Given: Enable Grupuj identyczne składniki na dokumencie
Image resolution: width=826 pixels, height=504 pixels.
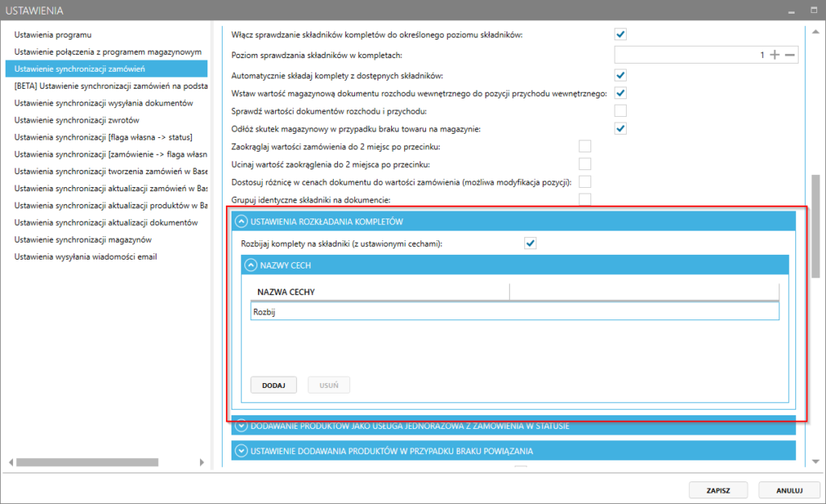Looking at the screenshot, I should 585,199.
